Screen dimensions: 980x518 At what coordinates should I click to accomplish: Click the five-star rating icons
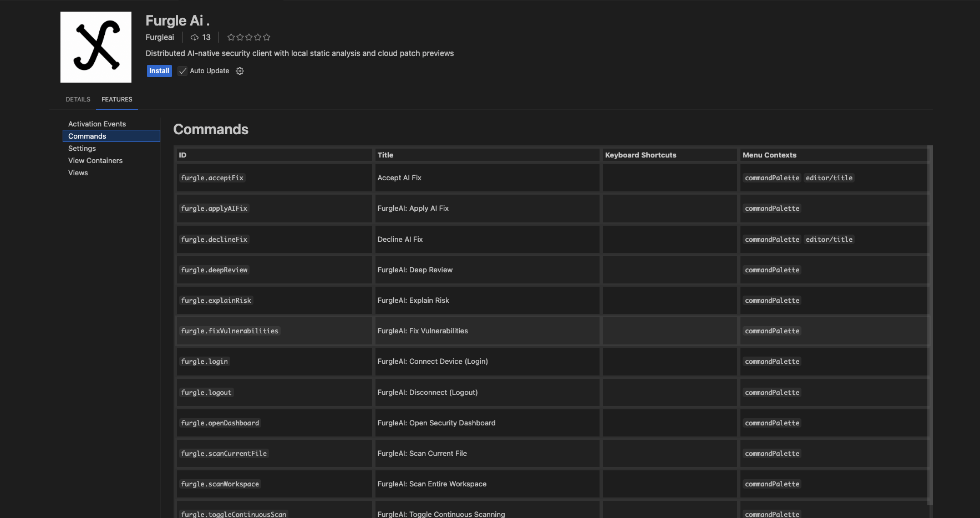point(249,37)
